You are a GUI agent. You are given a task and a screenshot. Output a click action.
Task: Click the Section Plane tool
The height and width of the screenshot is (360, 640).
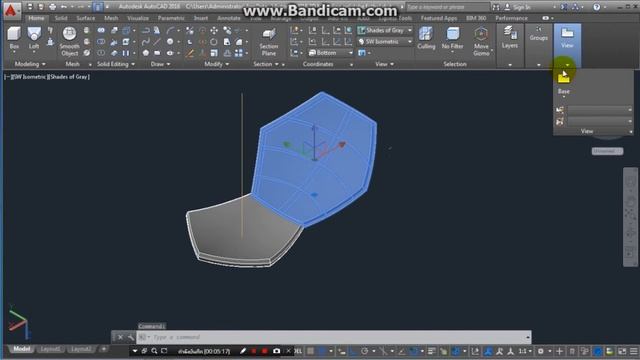pos(269,42)
